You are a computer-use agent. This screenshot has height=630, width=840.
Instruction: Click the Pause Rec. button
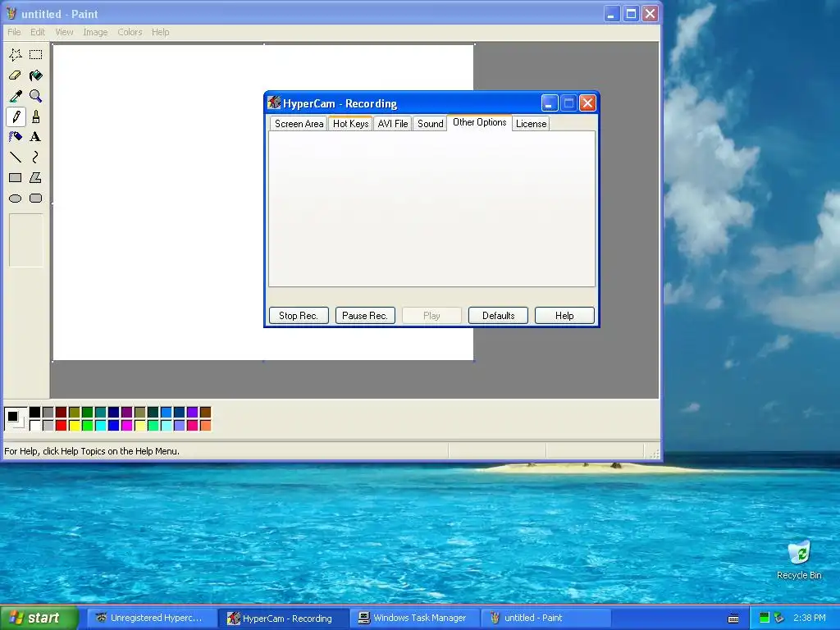[x=365, y=316]
